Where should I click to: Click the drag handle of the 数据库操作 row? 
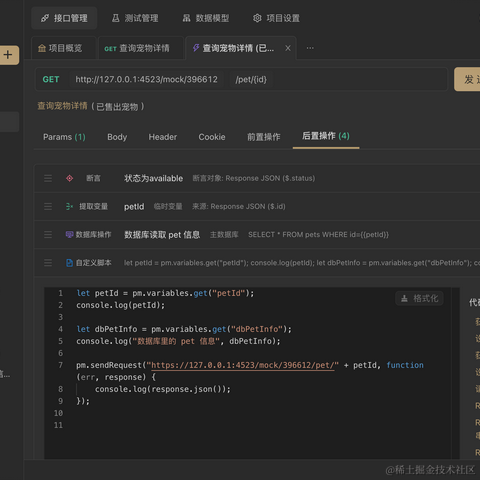[48, 235]
